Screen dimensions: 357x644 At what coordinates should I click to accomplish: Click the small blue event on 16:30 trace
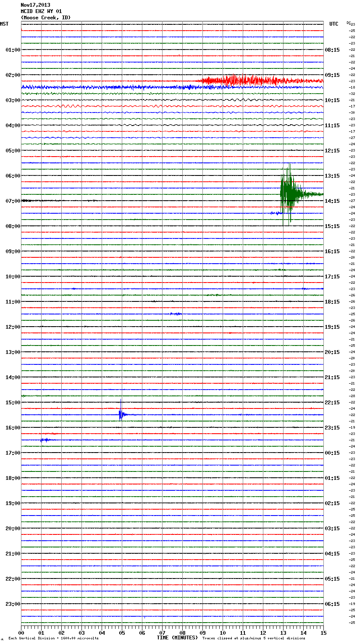(x=44, y=440)
